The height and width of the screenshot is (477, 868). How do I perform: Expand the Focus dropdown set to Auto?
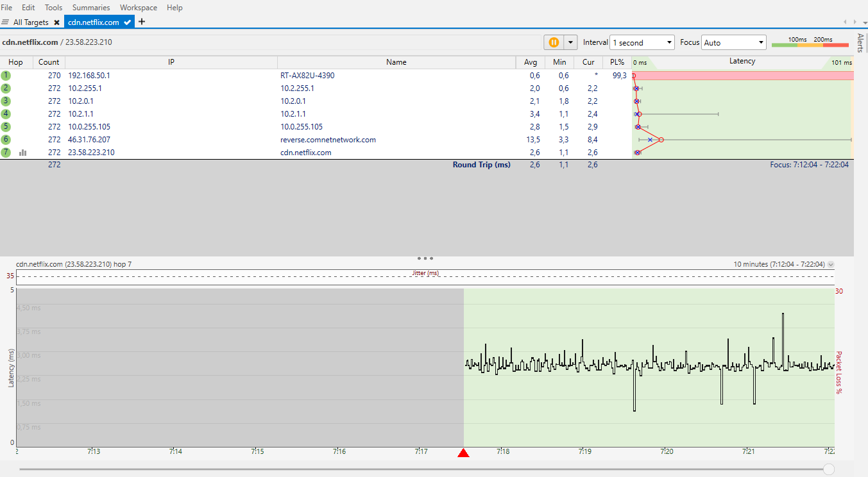734,43
